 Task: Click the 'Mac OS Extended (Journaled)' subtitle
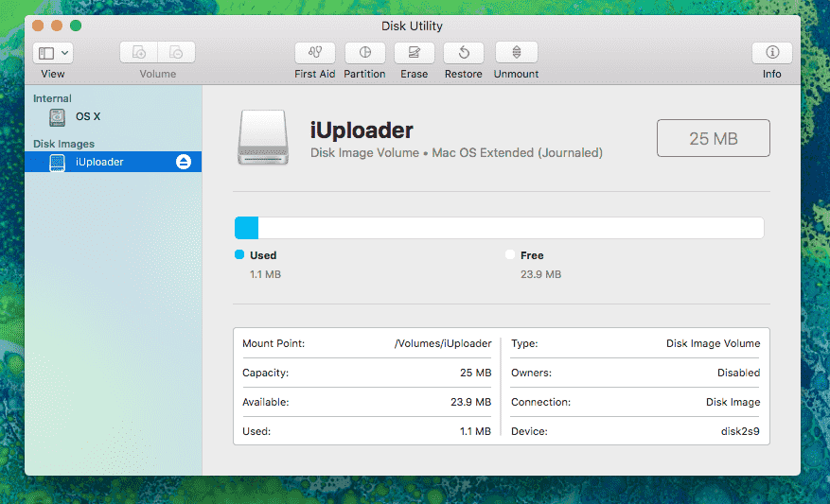point(517,153)
